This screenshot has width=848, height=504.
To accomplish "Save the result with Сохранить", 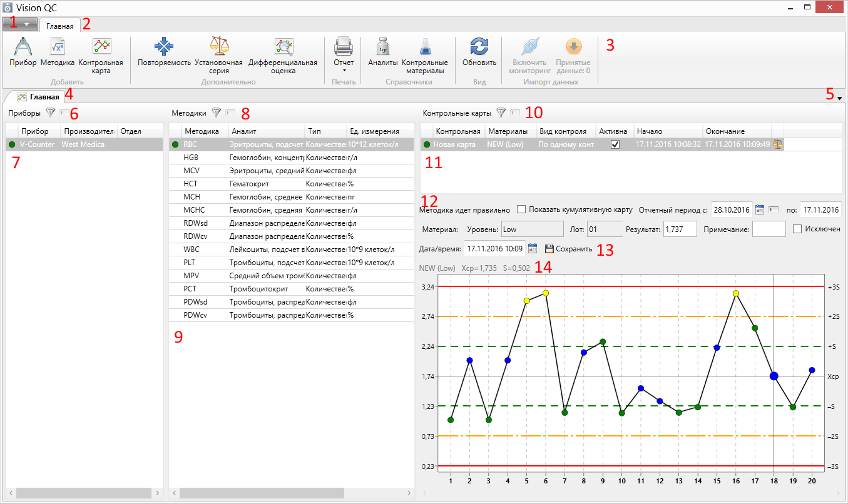I will coord(568,249).
